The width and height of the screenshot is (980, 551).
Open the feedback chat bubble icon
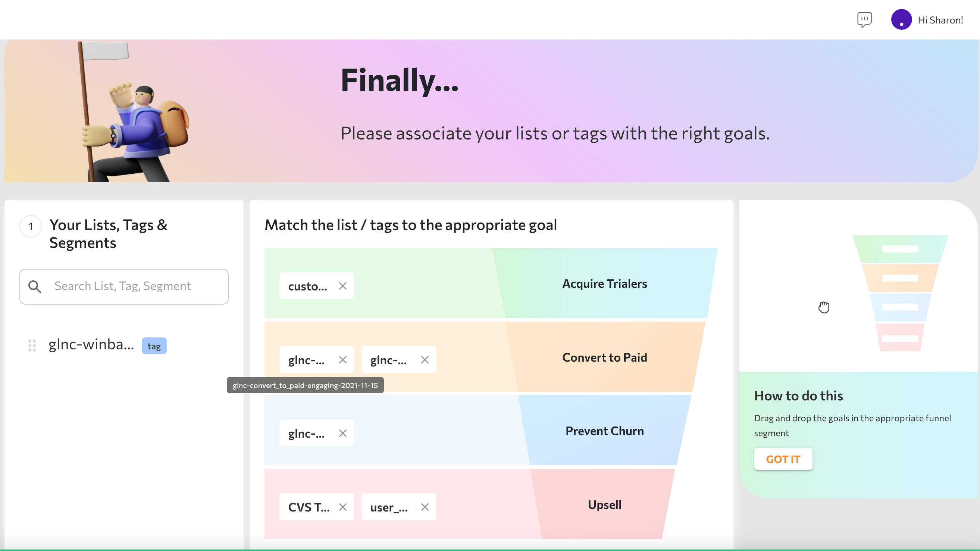pos(864,20)
